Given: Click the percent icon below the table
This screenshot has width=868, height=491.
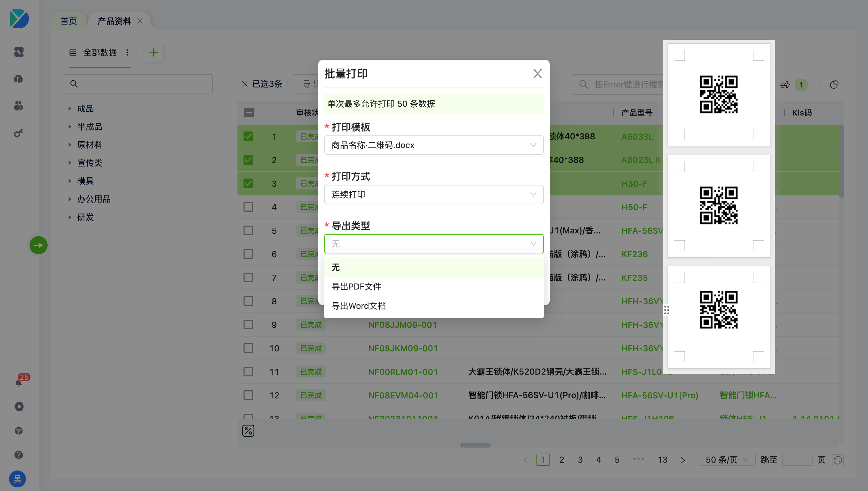Looking at the screenshot, I should click(x=248, y=431).
